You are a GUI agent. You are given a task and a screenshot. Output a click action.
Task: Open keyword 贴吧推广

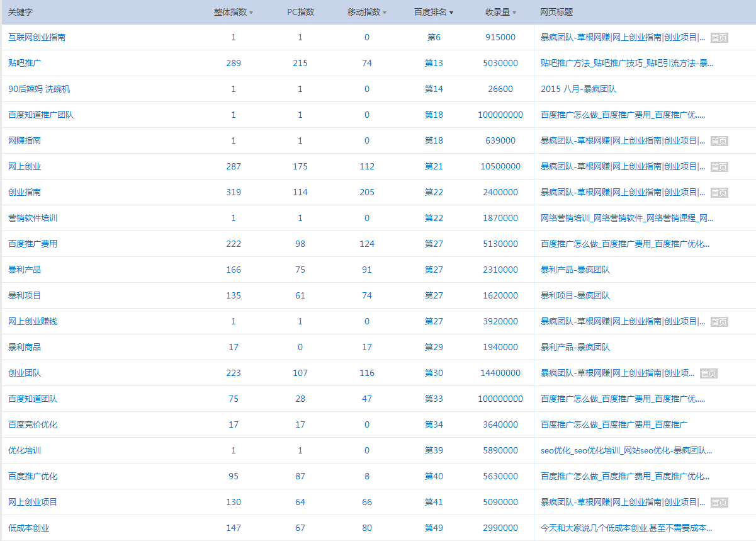(25, 63)
